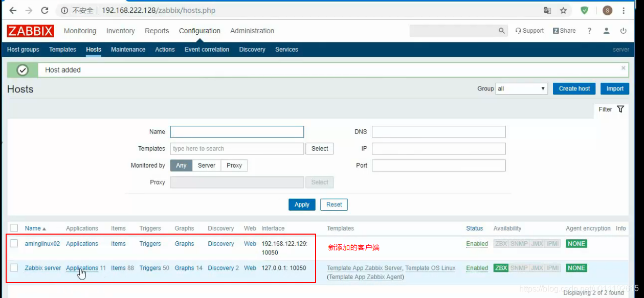Screen dimensions: 644x298
Task: Go to Actions submenu
Action: 165,50
